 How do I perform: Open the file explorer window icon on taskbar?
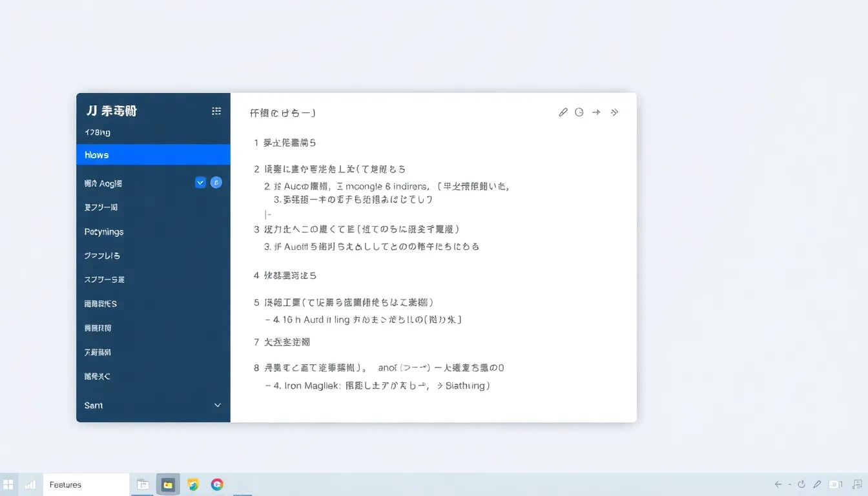pyautogui.click(x=143, y=484)
